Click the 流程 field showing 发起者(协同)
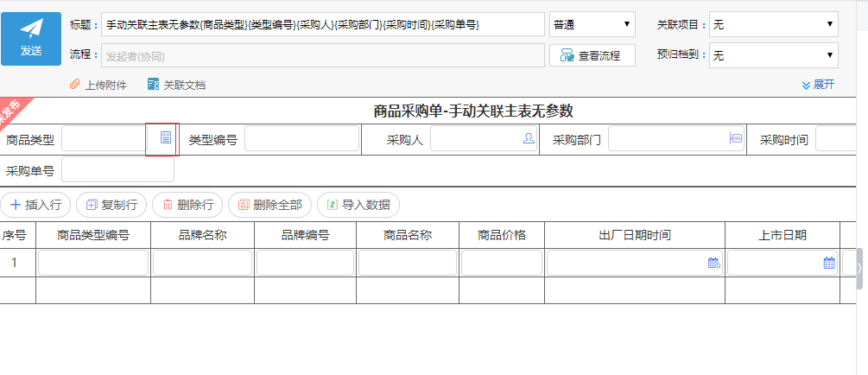This screenshot has width=868, height=375. (323, 55)
